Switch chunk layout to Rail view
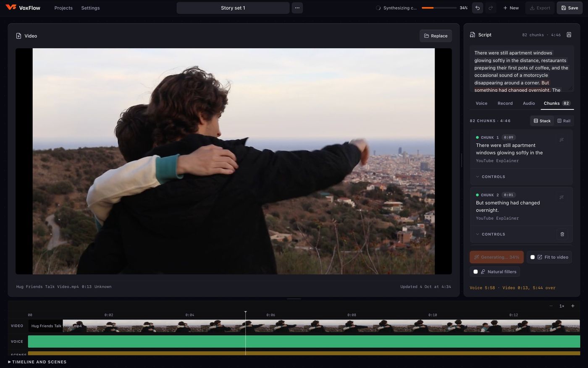588x368 pixels. coord(564,121)
